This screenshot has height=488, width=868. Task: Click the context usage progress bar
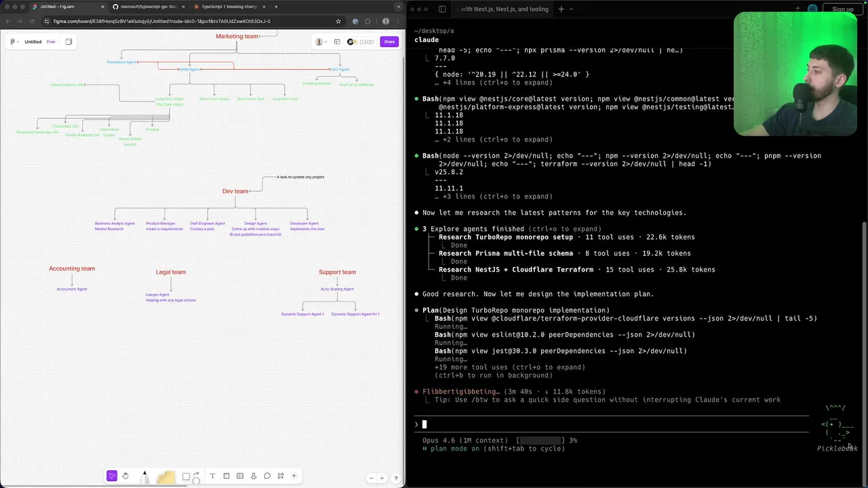tap(541, 441)
